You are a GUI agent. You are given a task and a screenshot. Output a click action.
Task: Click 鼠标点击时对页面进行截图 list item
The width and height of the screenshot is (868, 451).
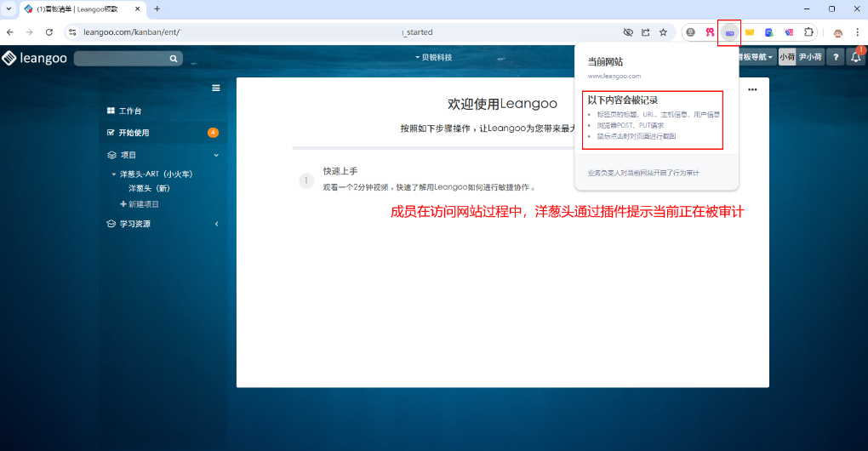[x=636, y=136]
